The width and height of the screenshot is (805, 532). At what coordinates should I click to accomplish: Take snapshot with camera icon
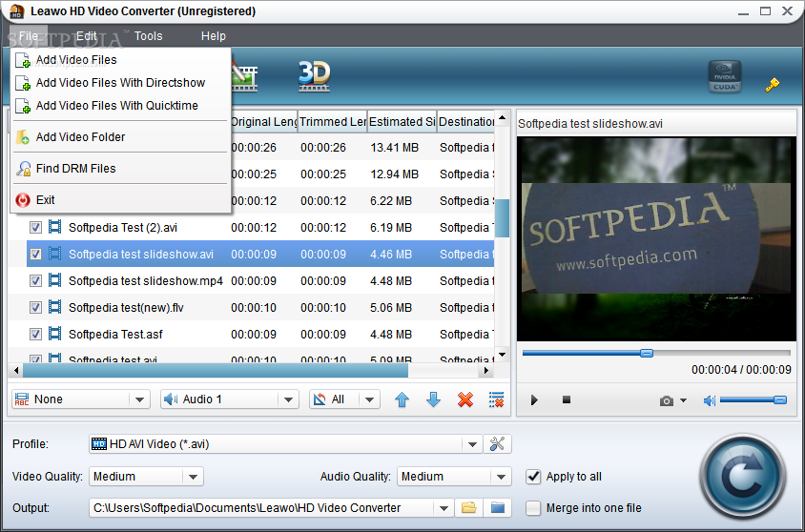[667, 400]
